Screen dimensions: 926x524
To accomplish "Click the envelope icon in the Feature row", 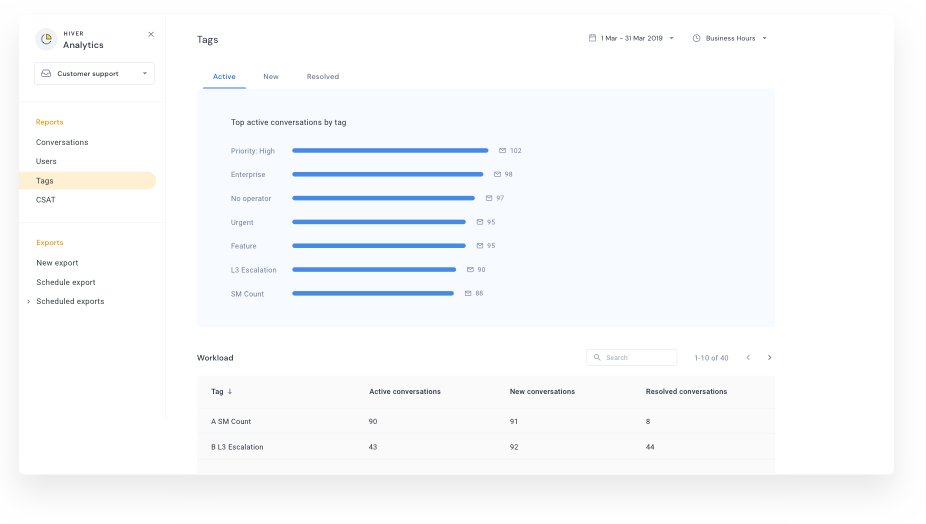I will click(480, 246).
